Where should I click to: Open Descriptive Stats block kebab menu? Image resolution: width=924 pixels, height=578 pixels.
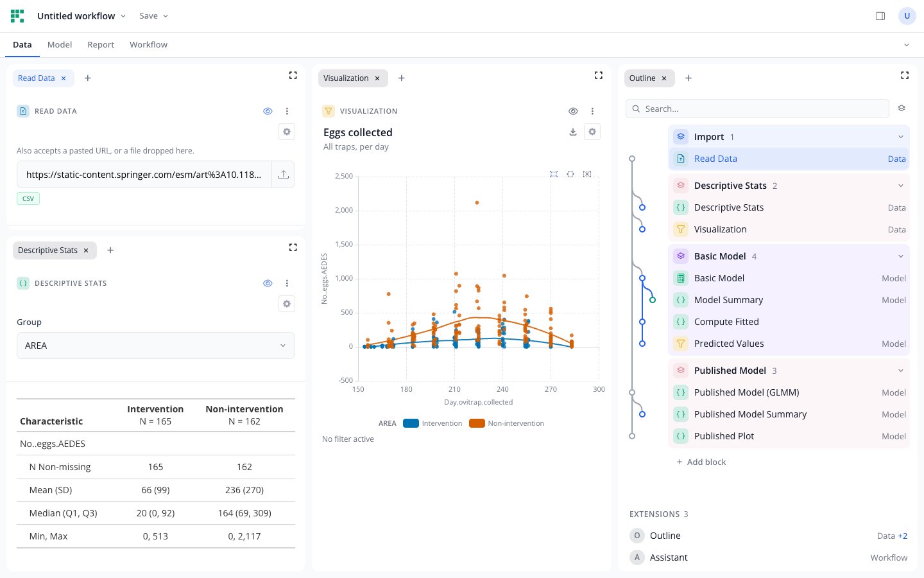tap(287, 283)
